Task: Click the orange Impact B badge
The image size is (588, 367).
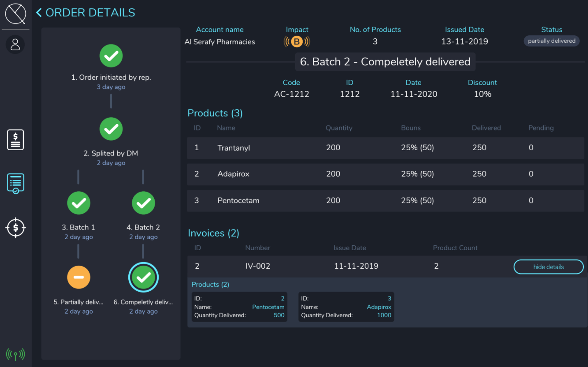Action: 296,42
